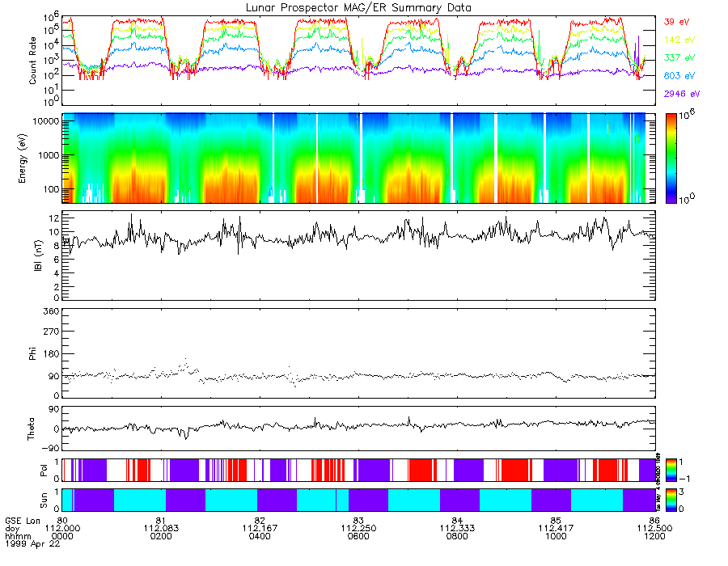
Task: Select the 39 eV legend label
Action: click(x=676, y=22)
